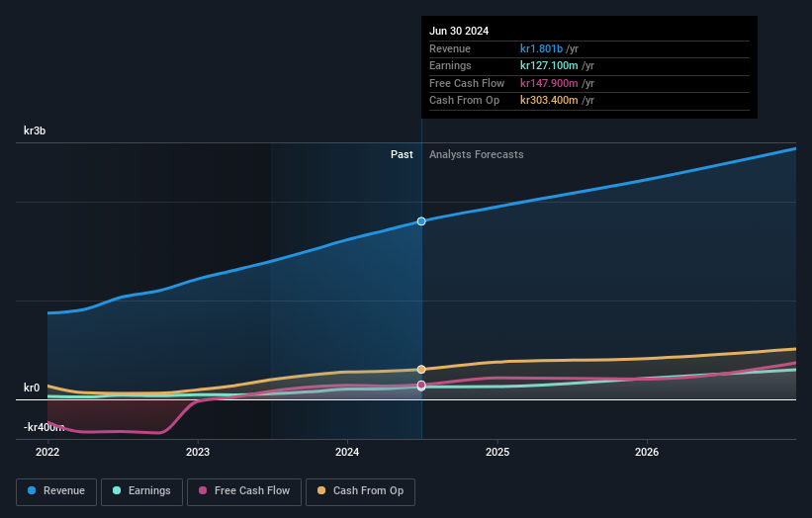Click the 2023 x-axis label

pos(198,452)
